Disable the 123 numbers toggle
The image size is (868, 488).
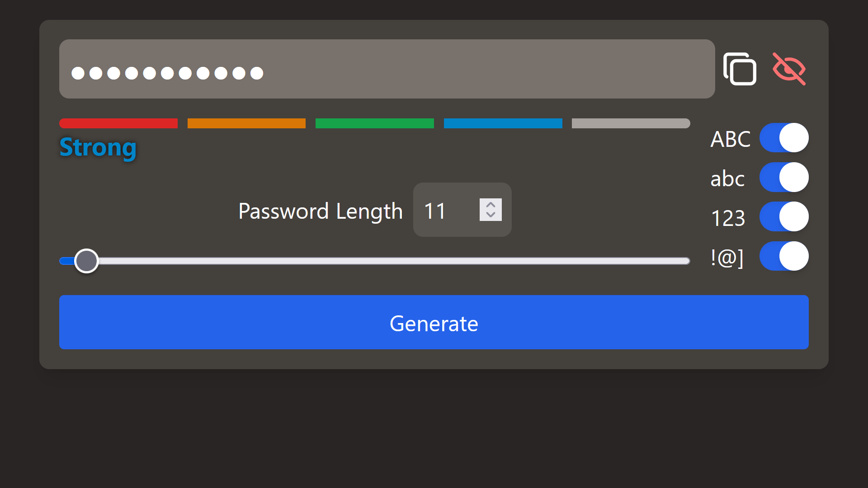tap(784, 216)
